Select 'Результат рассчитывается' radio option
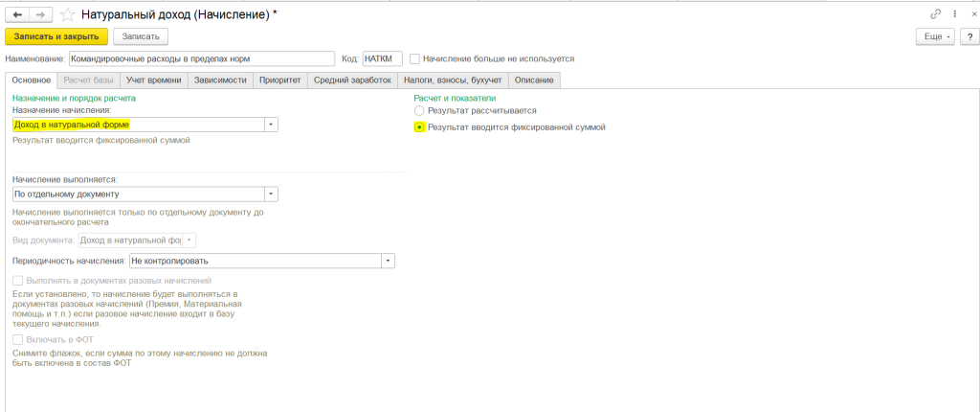980x412 pixels. point(419,111)
